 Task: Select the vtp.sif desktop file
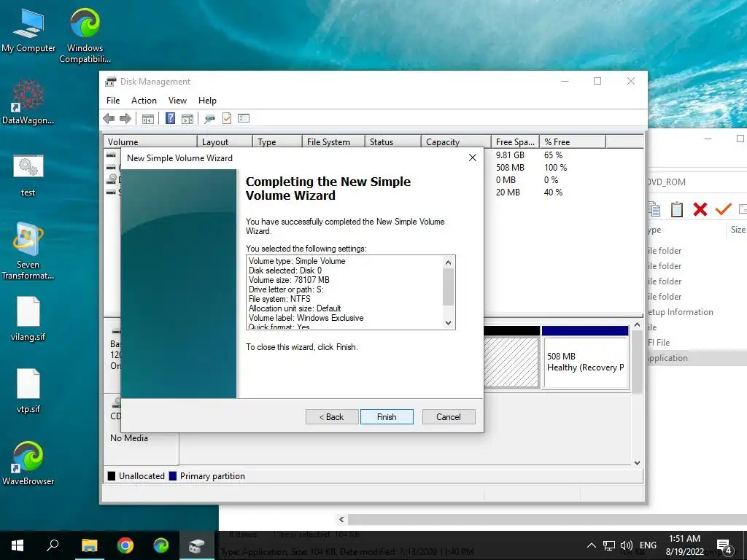(28, 391)
